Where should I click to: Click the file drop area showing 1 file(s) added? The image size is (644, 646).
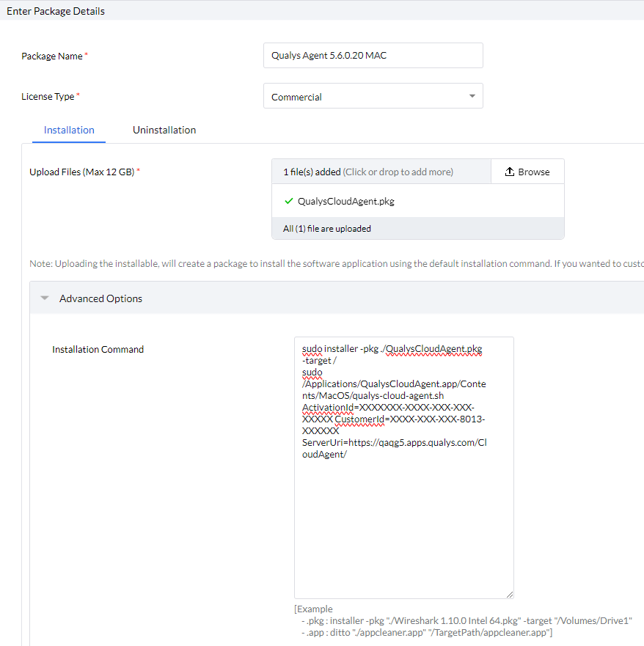381,172
